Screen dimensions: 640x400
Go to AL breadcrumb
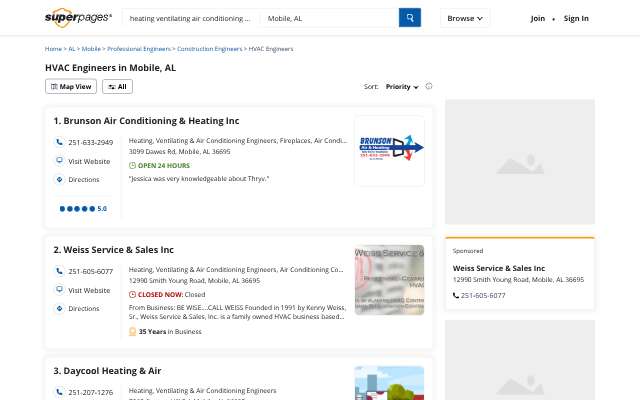(x=72, y=49)
